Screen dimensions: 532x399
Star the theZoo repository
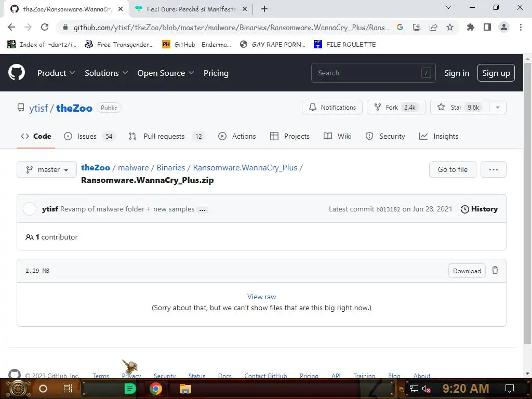460,107
